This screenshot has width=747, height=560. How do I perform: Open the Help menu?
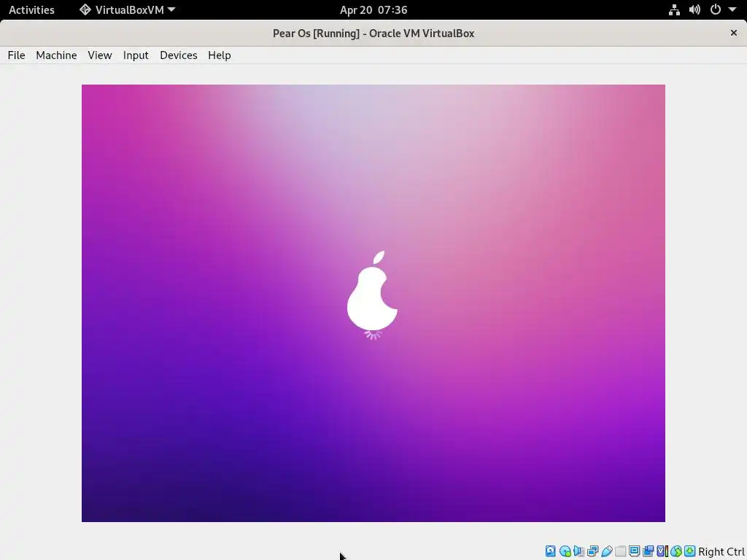(219, 55)
